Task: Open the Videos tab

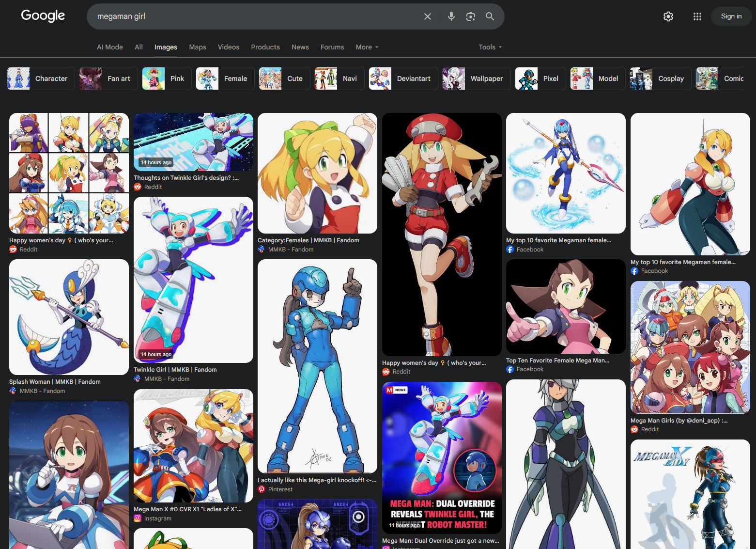Action: click(229, 47)
